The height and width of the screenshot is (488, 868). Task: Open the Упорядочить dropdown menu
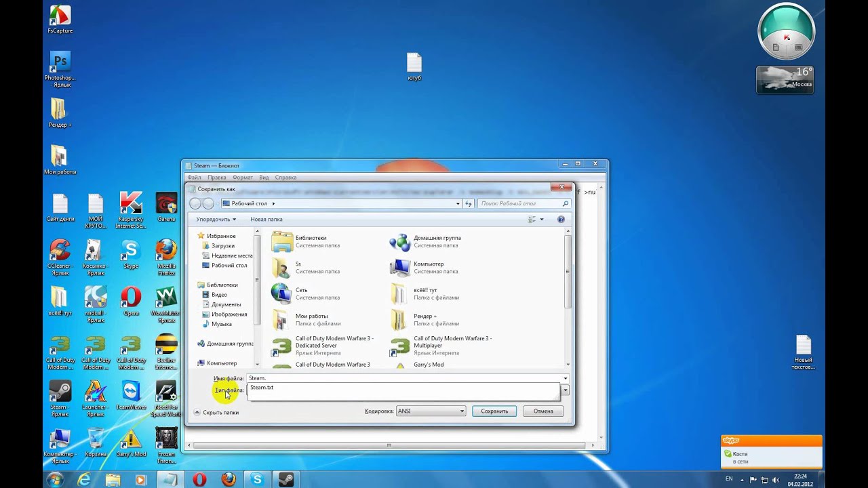point(216,220)
